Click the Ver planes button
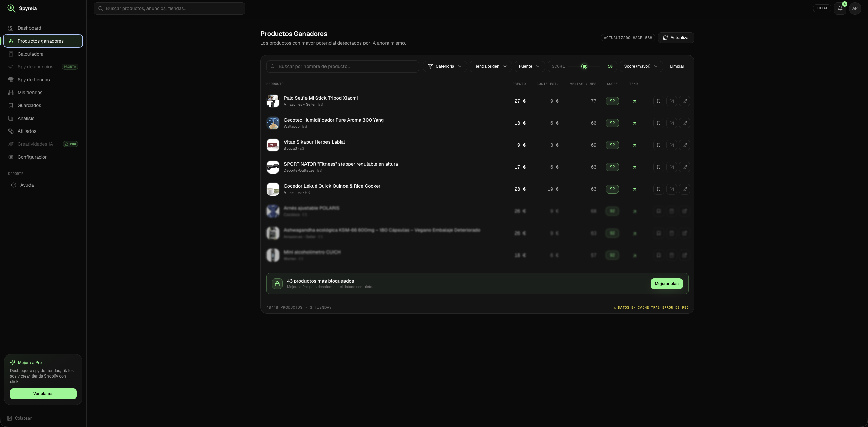Screen dimensions: 868x427 [x=43, y=394]
